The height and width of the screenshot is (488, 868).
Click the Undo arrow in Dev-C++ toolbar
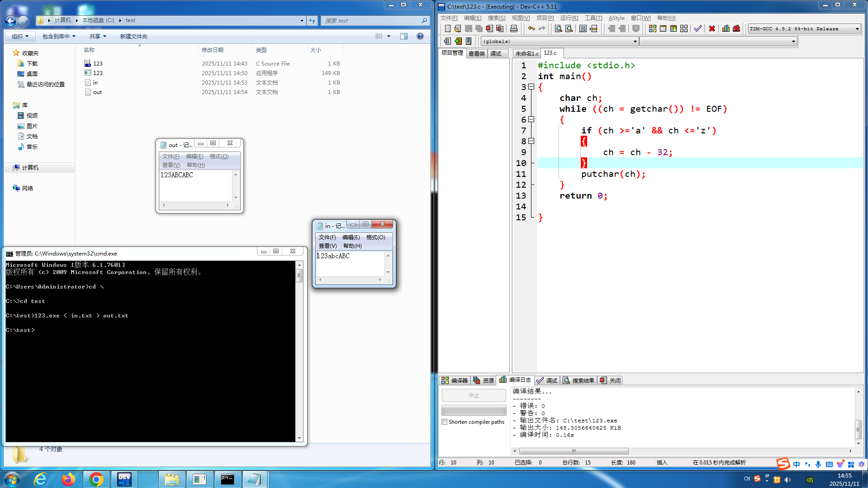[531, 28]
